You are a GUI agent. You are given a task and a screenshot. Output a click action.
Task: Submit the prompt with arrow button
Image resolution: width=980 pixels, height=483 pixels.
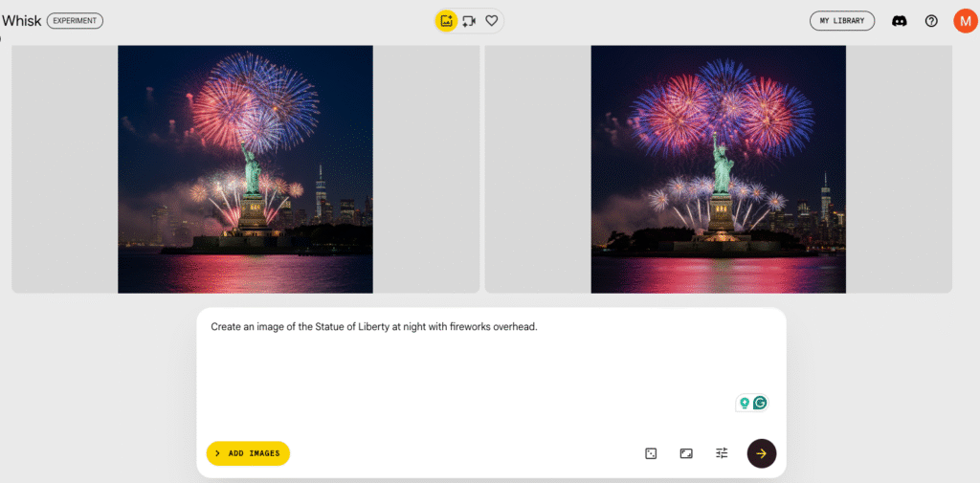pos(761,453)
